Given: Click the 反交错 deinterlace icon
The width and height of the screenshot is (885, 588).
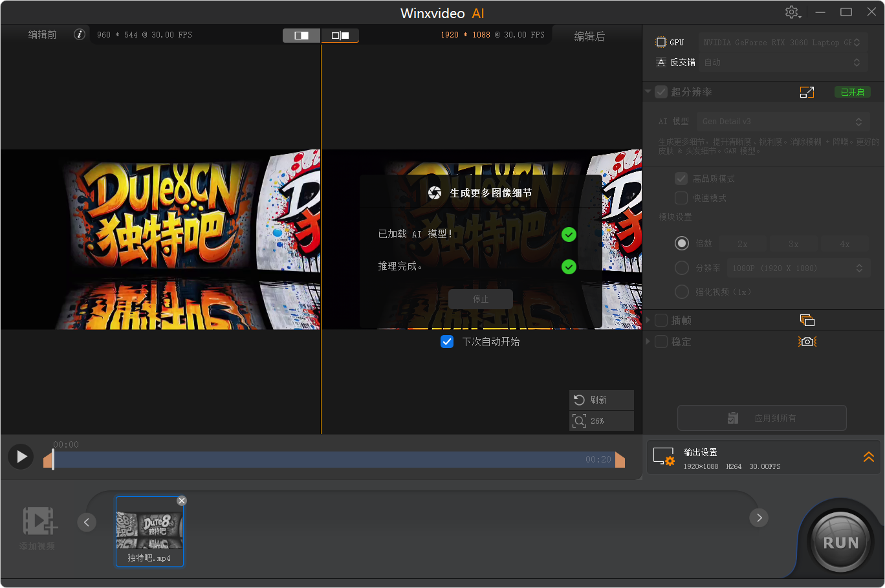Looking at the screenshot, I should (x=661, y=62).
